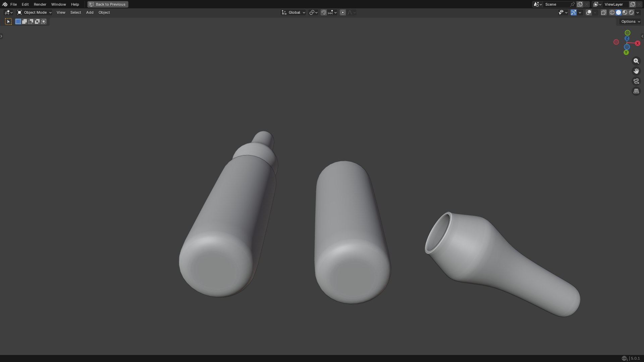The width and height of the screenshot is (644, 362).
Task: Toggle viewport overlays
Action: click(x=589, y=12)
